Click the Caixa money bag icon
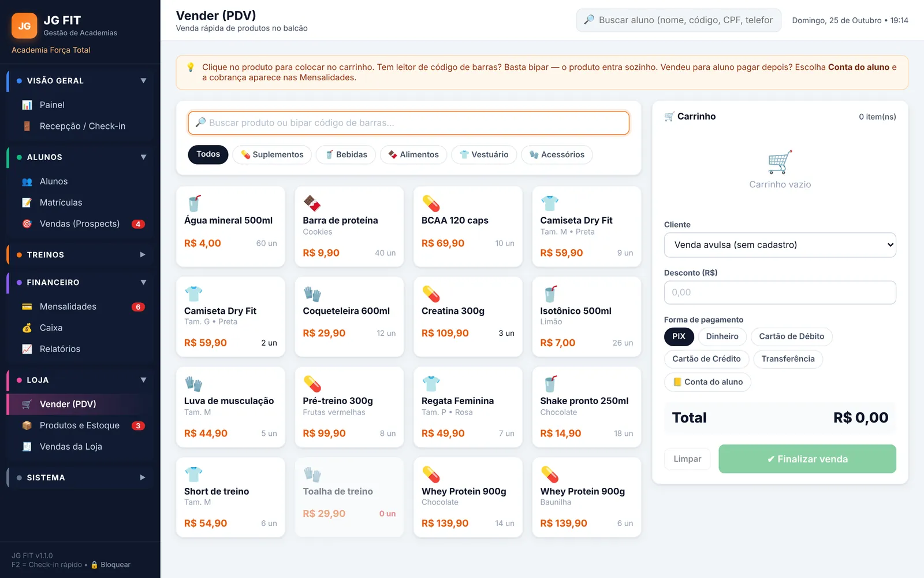Viewport: 924px width, 578px height. click(27, 328)
